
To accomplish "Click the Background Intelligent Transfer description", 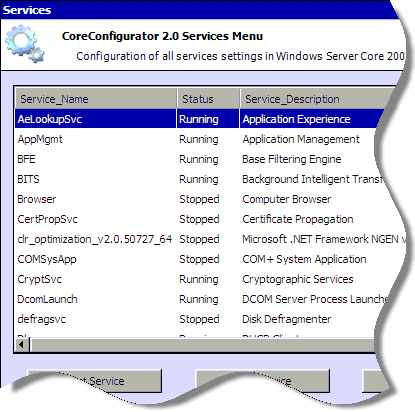I will click(x=312, y=179).
